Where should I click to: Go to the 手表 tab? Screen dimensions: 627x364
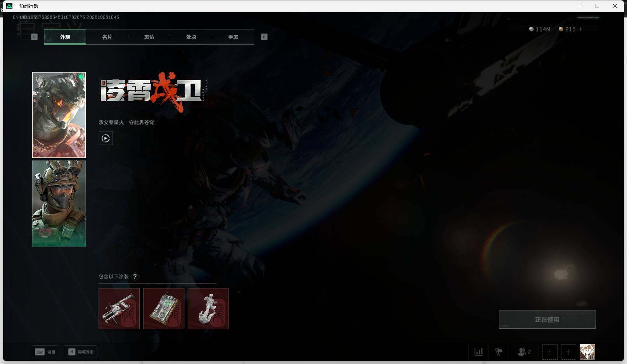[x=233, y=37]
